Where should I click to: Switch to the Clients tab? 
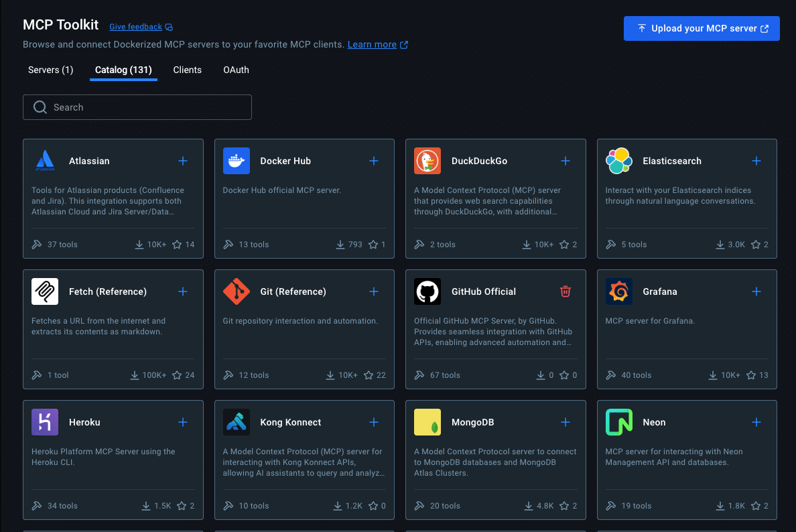187,70
